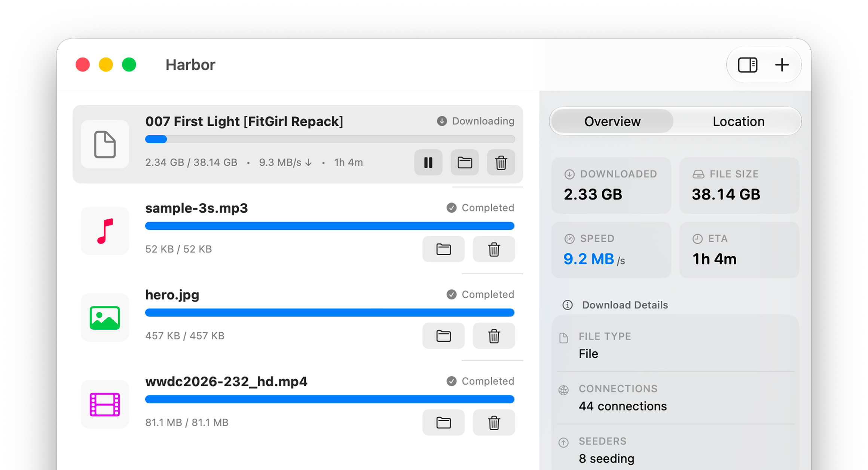The height and width of the screenshot is (470, 868).
Task: Click the Downloaded 2.33 GB card
Action: click(x=611, y=186)
